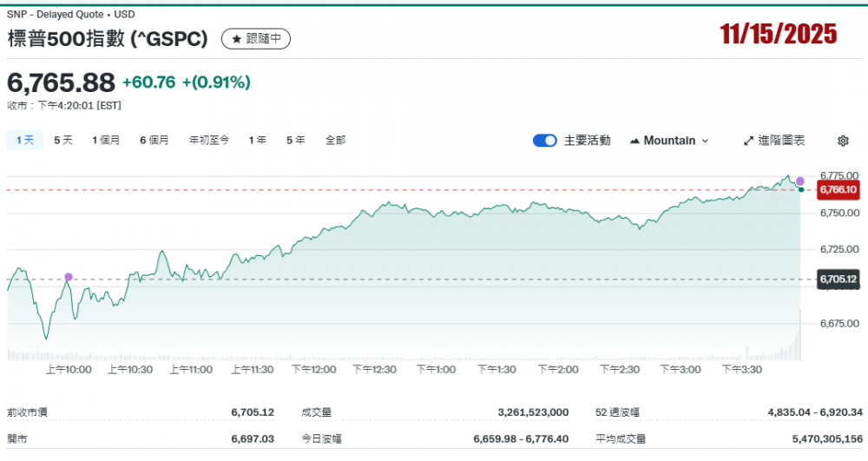Click the dark 6,705.12 previous close label
This screenshot has width=868, height=461.
[838, 279]
